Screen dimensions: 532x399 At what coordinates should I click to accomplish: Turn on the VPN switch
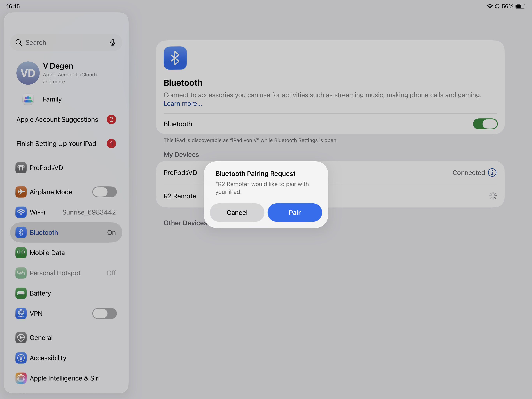(x=105, y=313)
